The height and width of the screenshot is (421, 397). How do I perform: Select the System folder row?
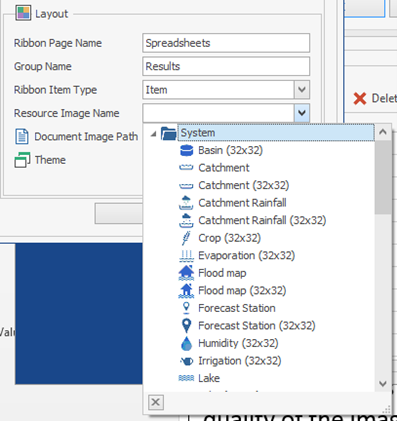click(x=276, y=133)
